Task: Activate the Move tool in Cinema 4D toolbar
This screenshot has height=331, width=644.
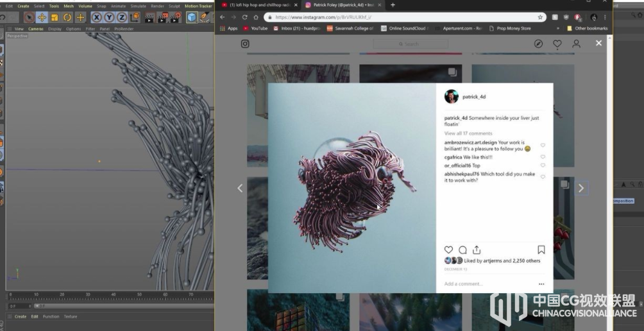Action: coord(42,17)
